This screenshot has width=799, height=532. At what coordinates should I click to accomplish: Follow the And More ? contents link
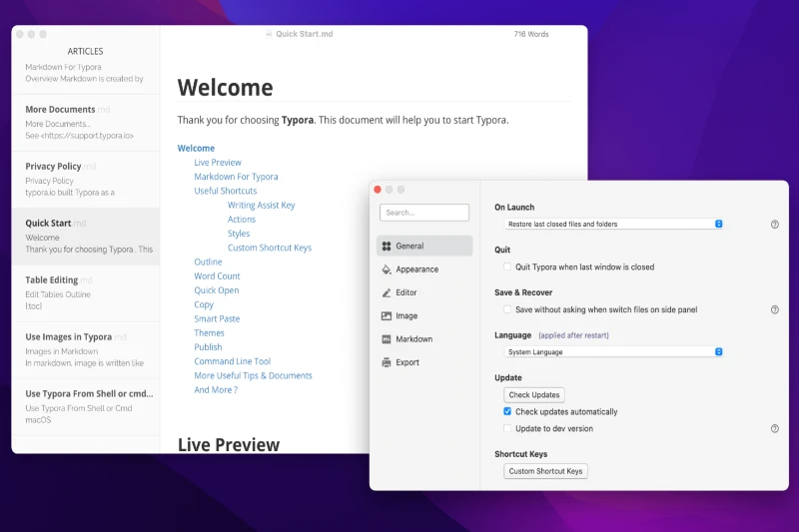click(x=216, y=390)
